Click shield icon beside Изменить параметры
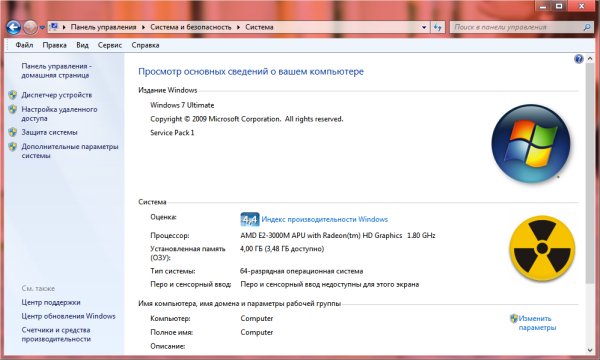 point(514,318)
